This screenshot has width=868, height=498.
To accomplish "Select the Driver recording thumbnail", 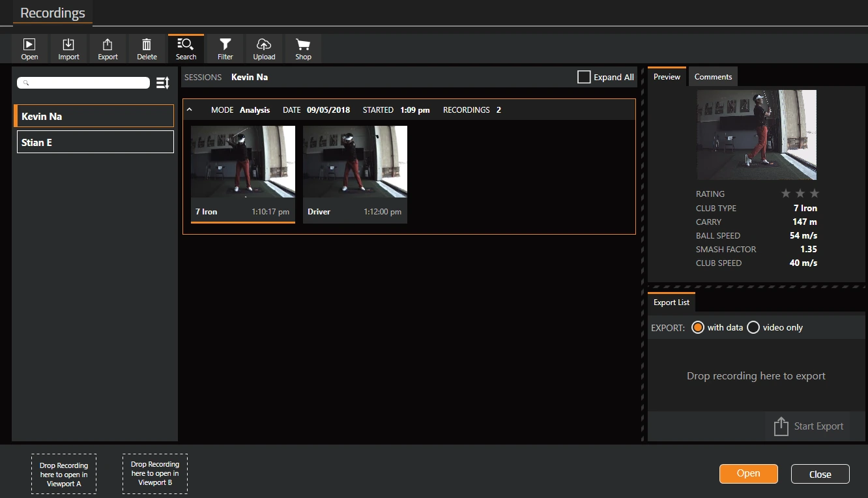I will (355, 174).
